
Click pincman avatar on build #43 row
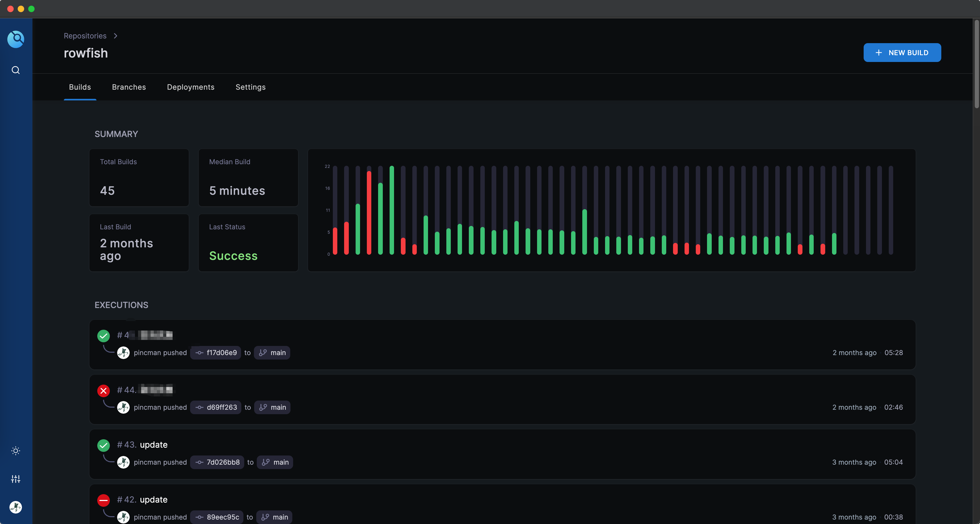(123, 462)
